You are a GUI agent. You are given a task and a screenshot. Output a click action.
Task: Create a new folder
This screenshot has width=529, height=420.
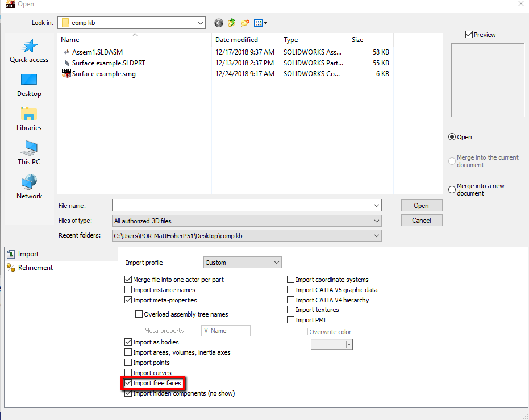(x=245, y=23)
